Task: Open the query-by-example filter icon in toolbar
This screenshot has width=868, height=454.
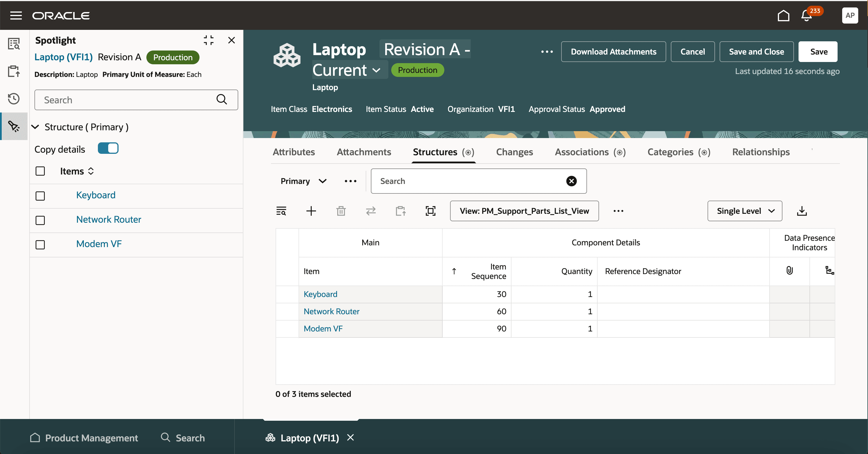Action: [281, 211]
